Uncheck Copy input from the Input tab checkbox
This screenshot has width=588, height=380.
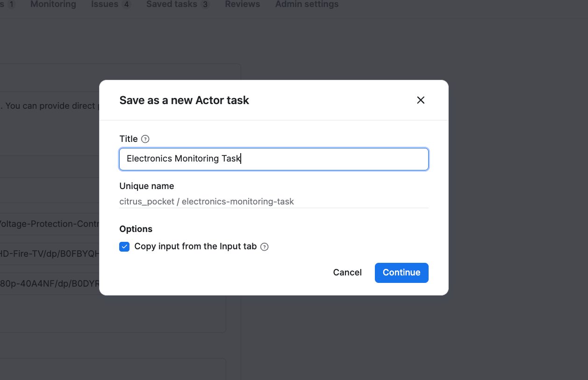[124, 246]
